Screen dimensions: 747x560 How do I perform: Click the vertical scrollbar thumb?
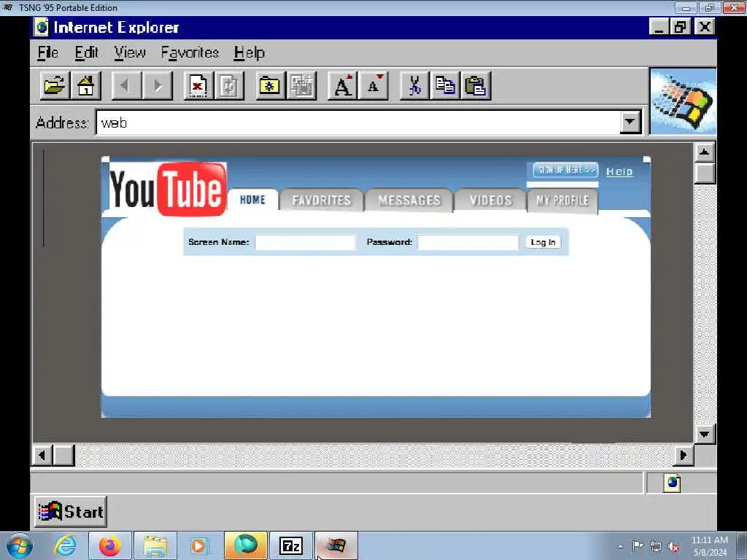[704, 173]
